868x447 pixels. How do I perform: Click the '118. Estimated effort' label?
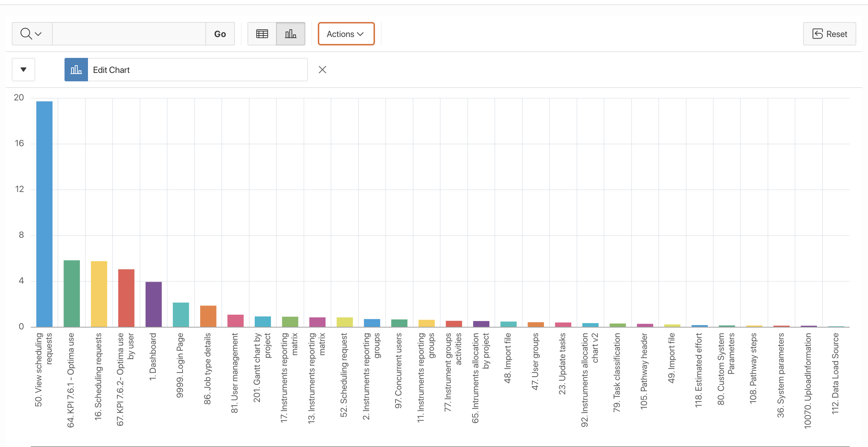tap(699, 370)
